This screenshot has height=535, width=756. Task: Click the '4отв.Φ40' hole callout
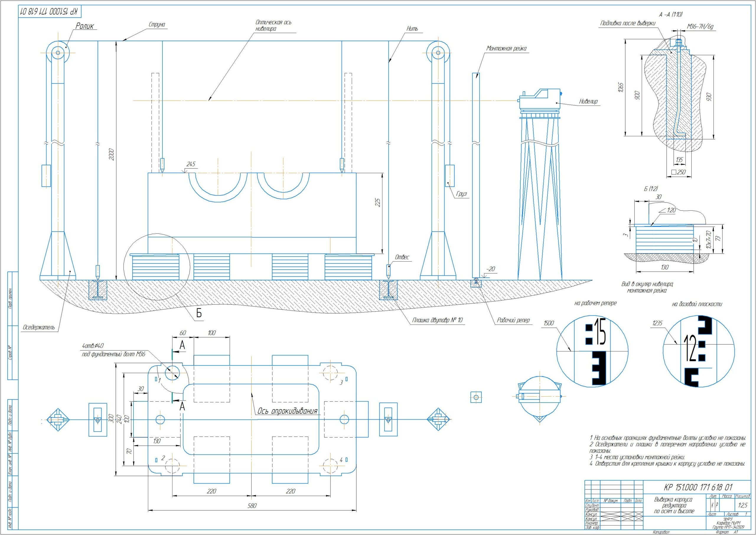(92, 346)
